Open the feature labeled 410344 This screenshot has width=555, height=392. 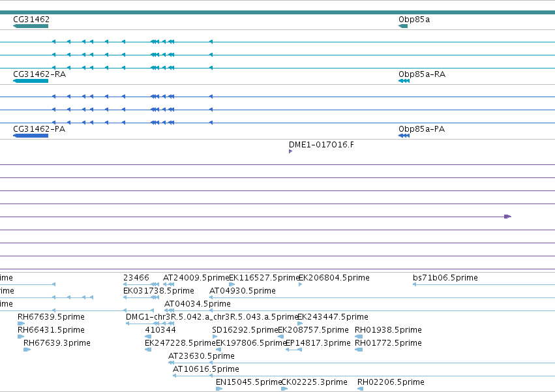[x=148, y=337]
